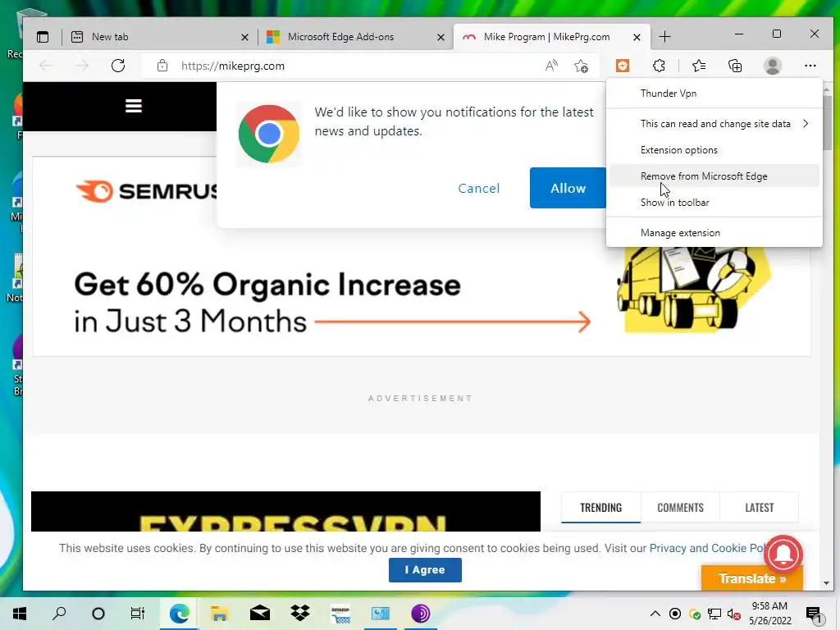Screen dimensions: 840x630
Task: Open Settings and more ellipsis menu
Action: point(810,66)
